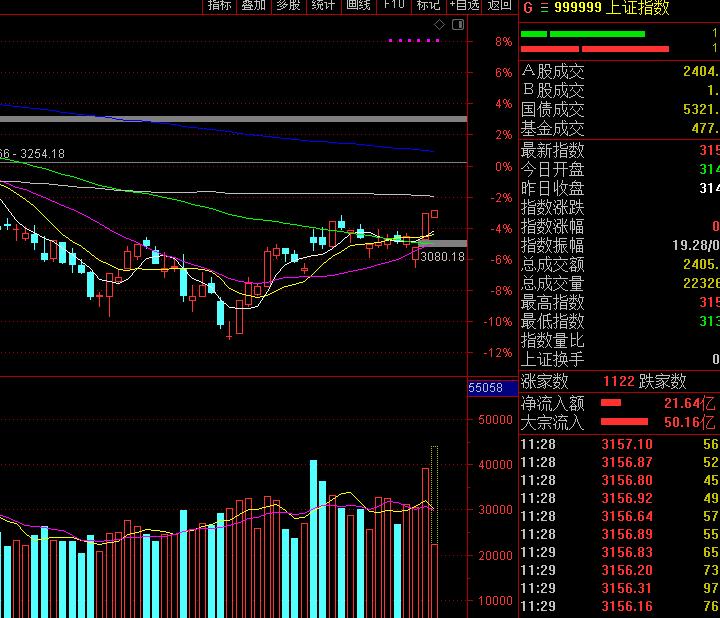Viewport: 720px width, 618px height.
Task: Select the 11:28 3157.10 tick row
Action: (619, 444)
